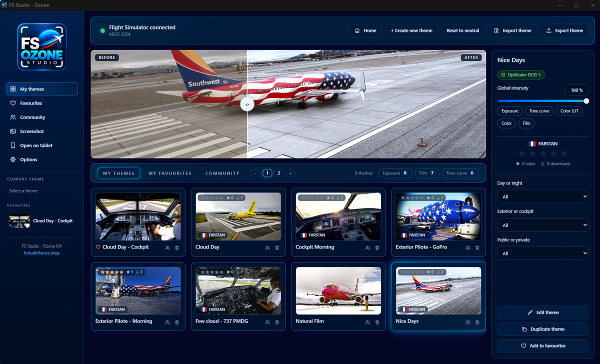The height and width of the screenshot is (364, 600).
Task: Open the Day or night dropdown
Action: [x=542, y=196]
